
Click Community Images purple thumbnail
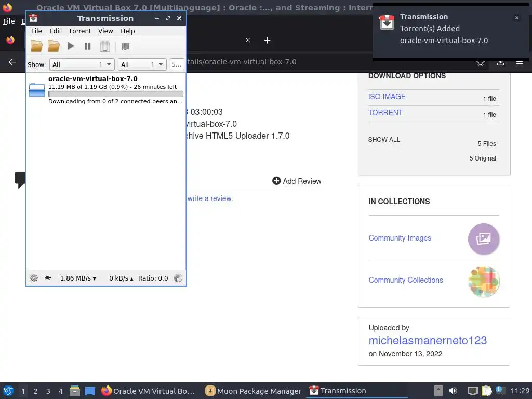click(484, 239)
